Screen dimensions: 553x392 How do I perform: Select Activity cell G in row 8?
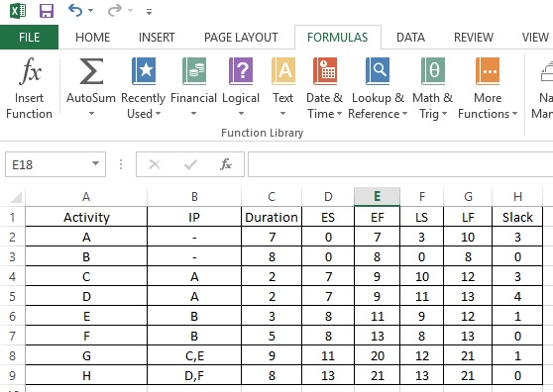coord(86,355)
